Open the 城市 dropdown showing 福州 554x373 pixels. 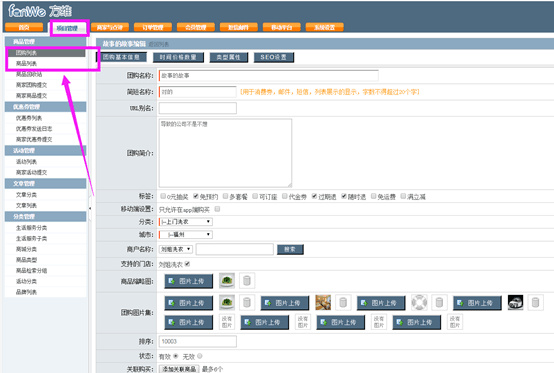[x=186, y=235]
